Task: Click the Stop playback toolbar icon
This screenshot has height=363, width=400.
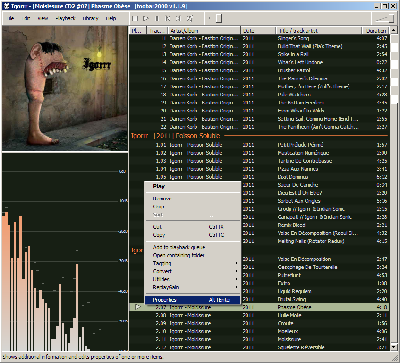Action: [x=135, y=18]
